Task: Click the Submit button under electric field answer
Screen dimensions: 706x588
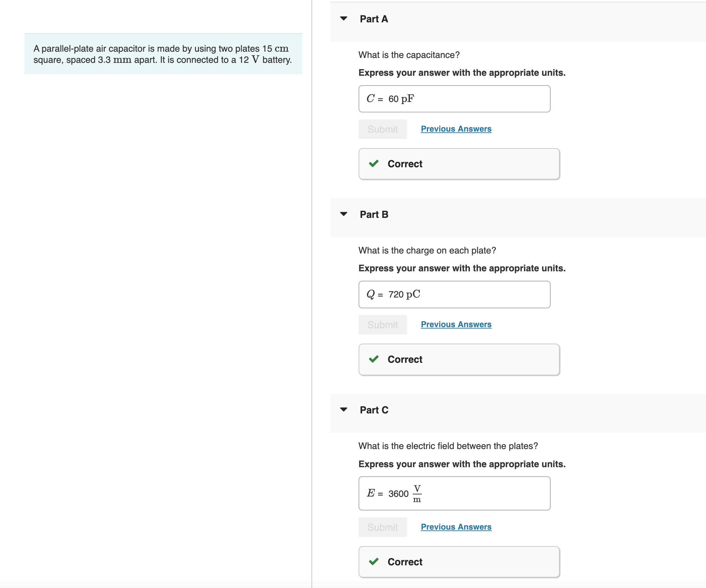Action: coord(383,527)
